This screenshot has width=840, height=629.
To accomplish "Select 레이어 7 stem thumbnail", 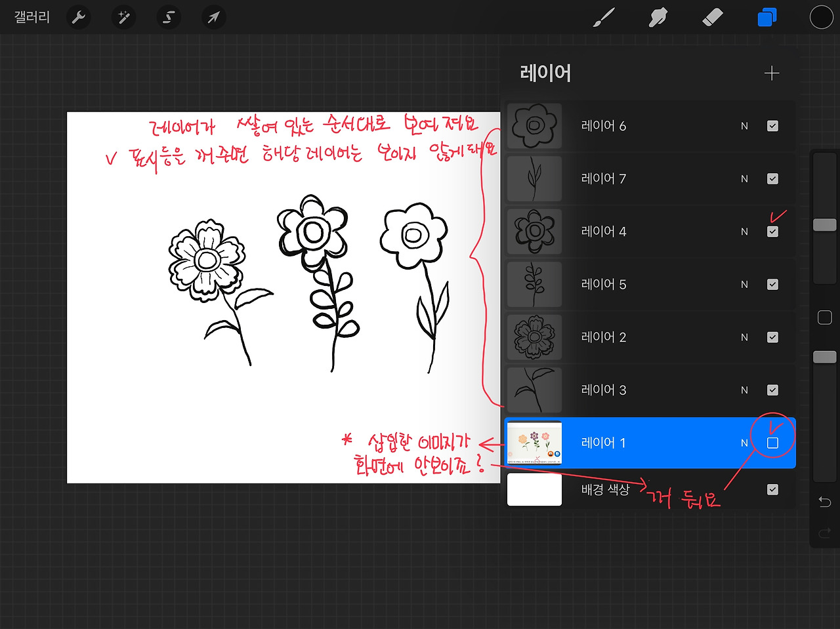I will click(535, 178).
